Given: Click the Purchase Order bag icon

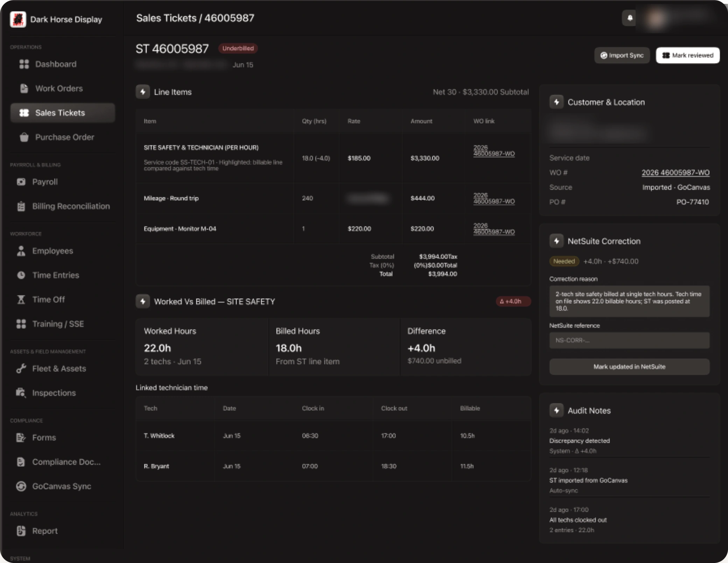Looking at the screenshot, I should pos(24,137).
